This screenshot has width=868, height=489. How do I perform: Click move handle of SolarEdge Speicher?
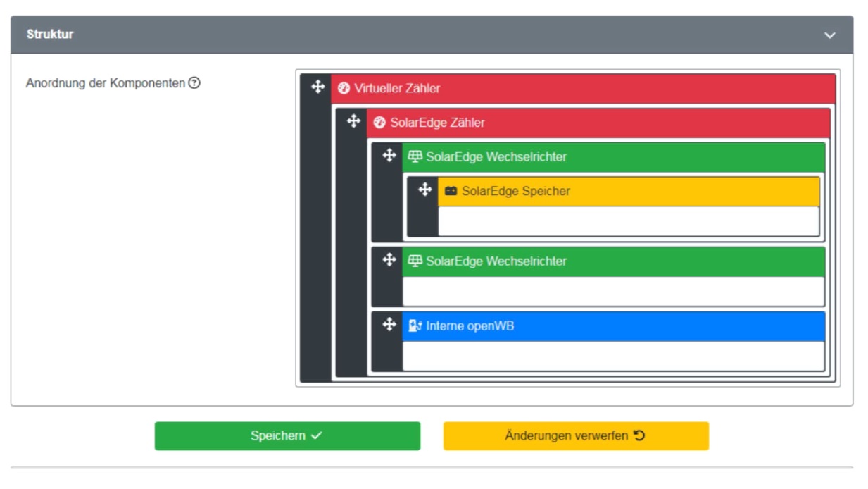click(424, 189)
